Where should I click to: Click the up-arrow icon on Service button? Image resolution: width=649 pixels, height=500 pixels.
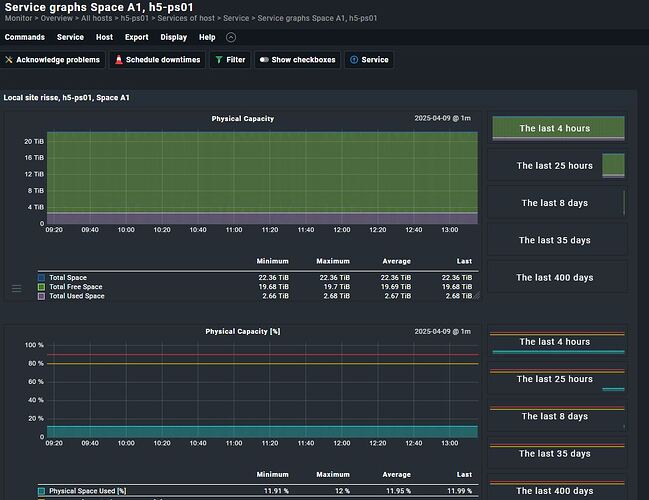tap(353, 60)
